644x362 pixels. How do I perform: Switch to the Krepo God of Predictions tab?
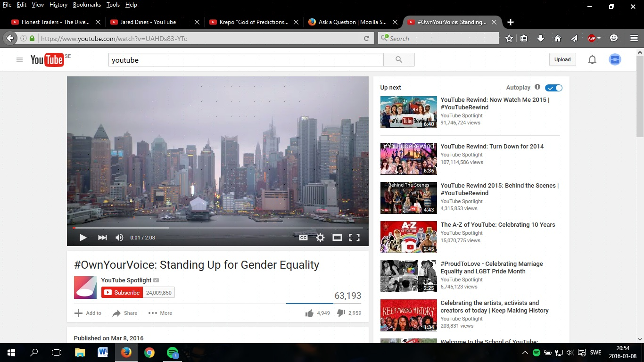(x=254, y=22)
